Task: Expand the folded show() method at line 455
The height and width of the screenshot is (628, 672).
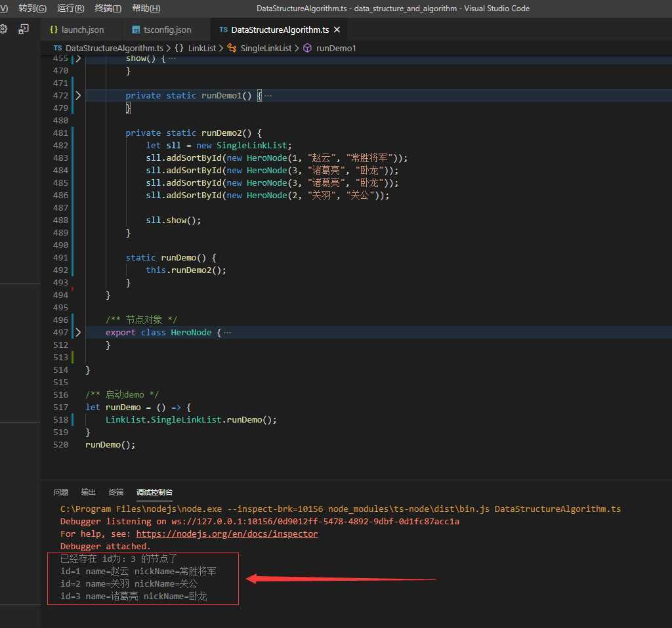Action: click(78, 58)
